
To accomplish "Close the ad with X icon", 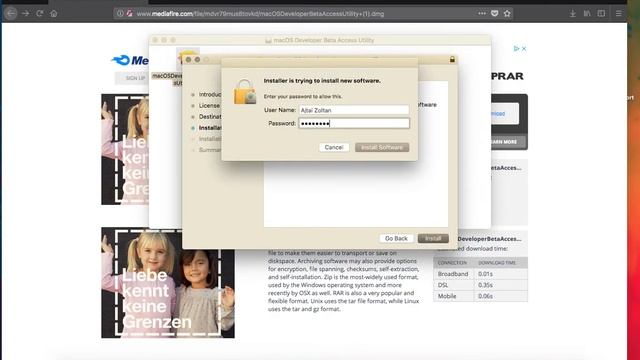I will (x=524, y=49).
